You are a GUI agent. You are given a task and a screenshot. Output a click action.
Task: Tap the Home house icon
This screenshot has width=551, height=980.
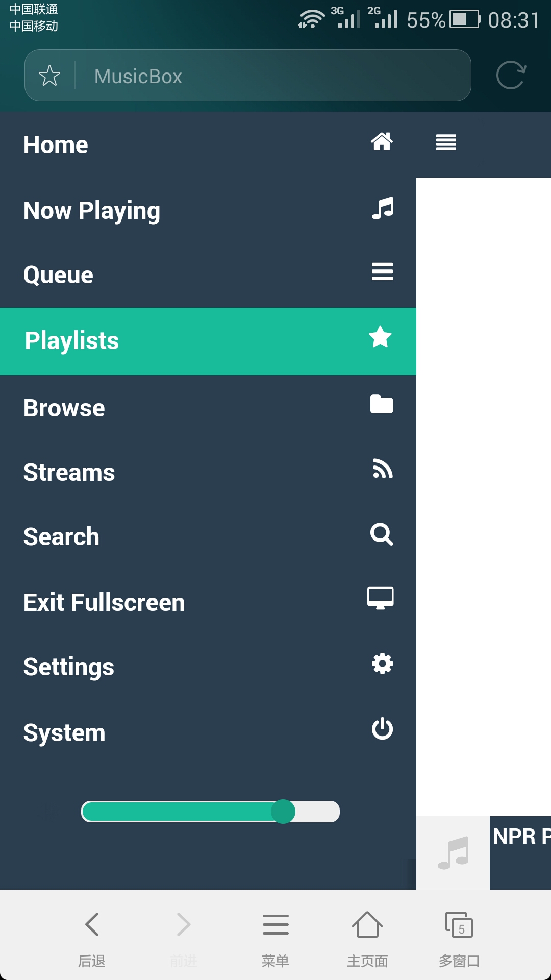click(382, 141)
